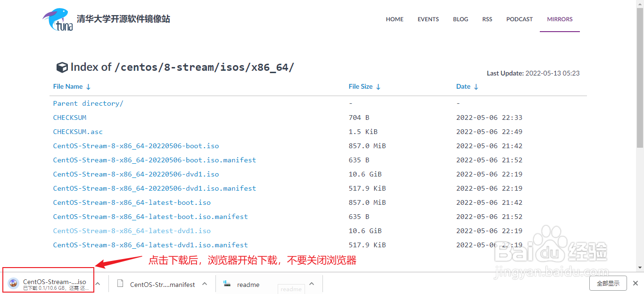Open menu chevron for manifest download
The image size is (644, 294).
(x=205, y=284)
